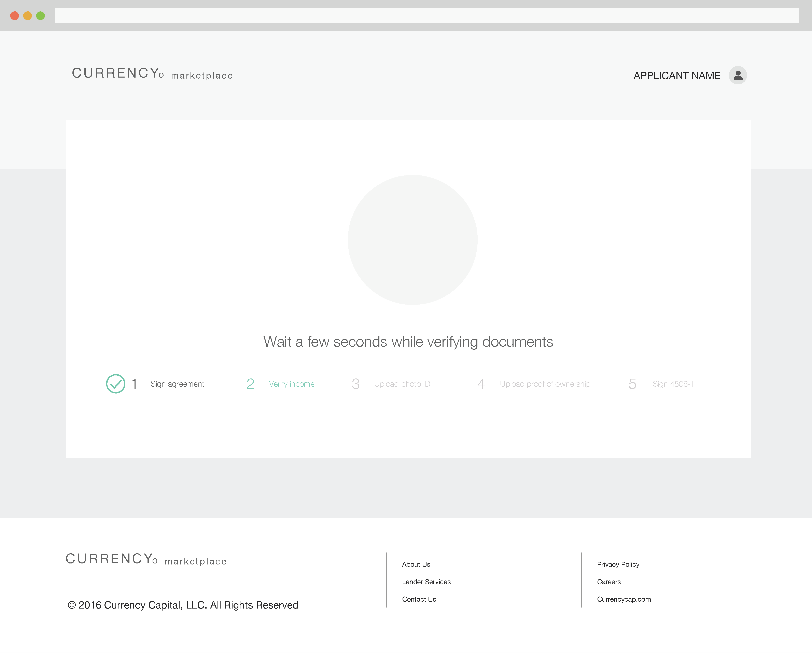
Task: Visit Currencycap.com from the footer
Action: point(624,599)
